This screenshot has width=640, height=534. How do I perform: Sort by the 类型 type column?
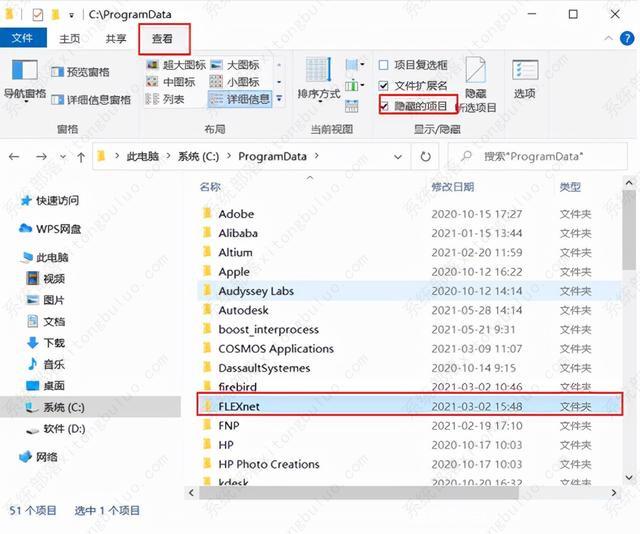coord(570,187)
